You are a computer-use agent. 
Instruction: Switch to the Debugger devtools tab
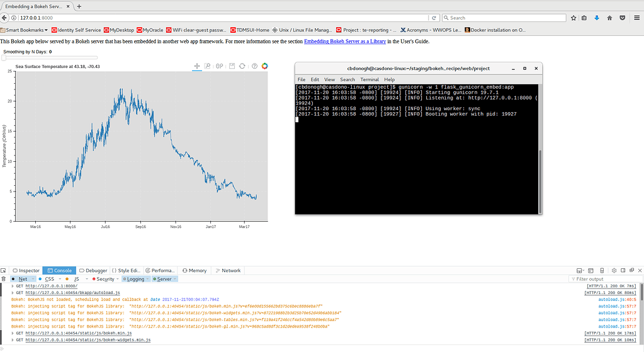click(93, 271)
